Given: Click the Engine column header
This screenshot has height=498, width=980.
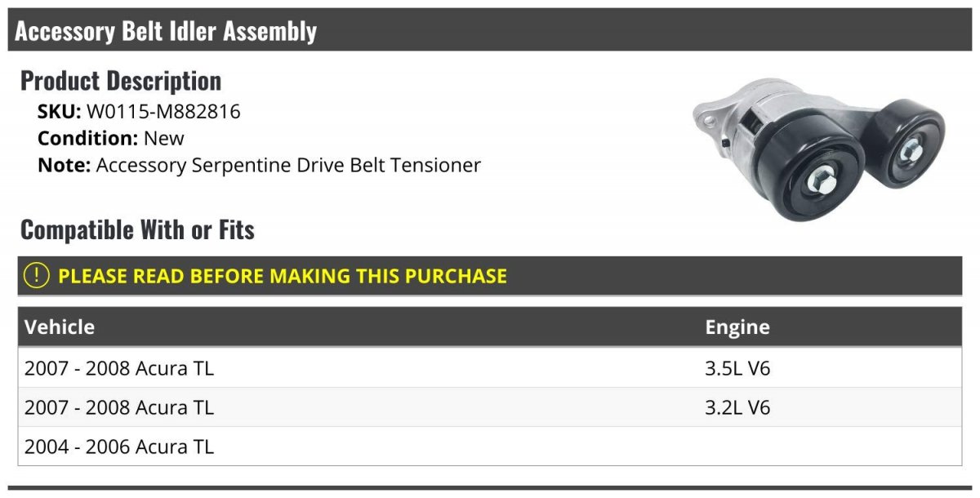Looking at the screenshot, I should coord(737,327).
